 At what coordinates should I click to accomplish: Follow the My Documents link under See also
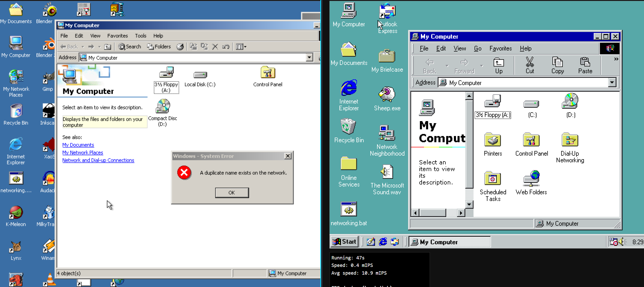pos(78,145)
